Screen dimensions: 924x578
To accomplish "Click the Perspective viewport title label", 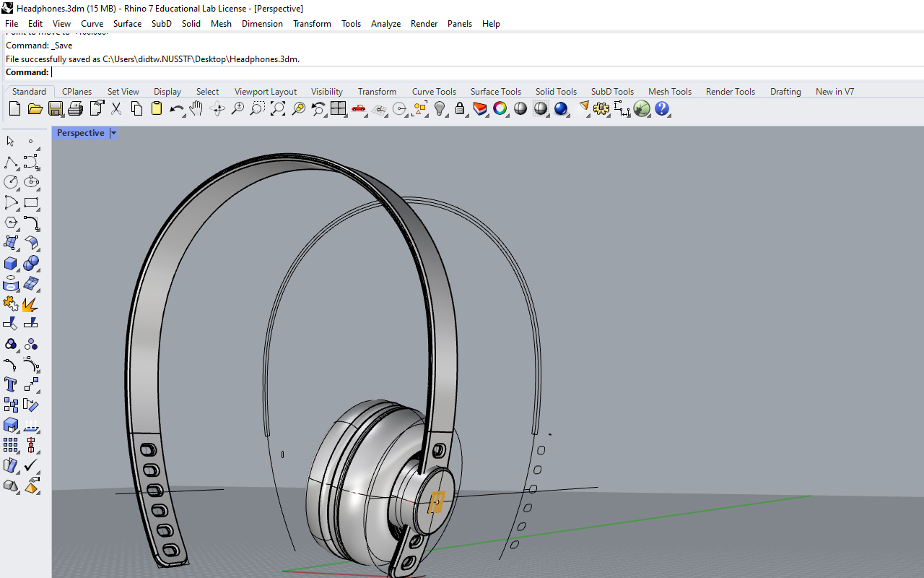I will tap(80, 133).
